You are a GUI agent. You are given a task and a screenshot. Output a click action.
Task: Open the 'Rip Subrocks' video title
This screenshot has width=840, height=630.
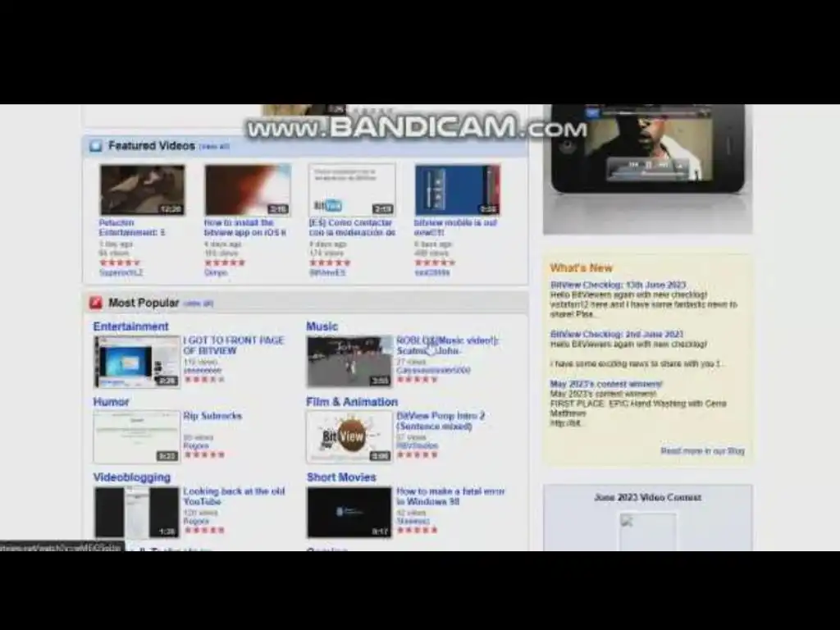[x=212, y=416]
